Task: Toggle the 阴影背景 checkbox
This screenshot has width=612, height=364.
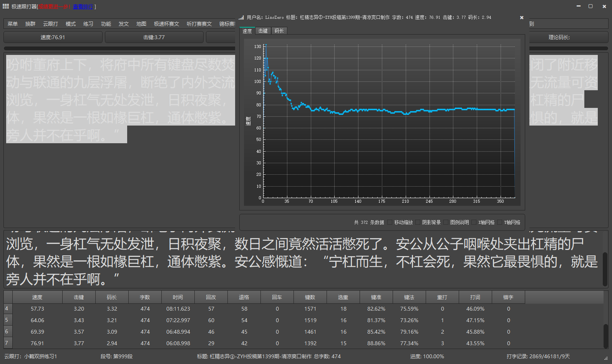Action: (418, 222)
